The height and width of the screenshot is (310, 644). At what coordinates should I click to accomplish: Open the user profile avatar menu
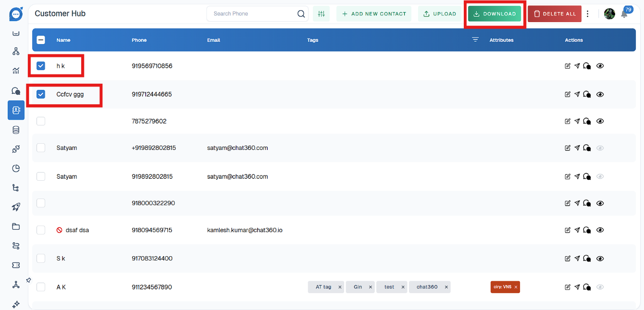(609, 14)
